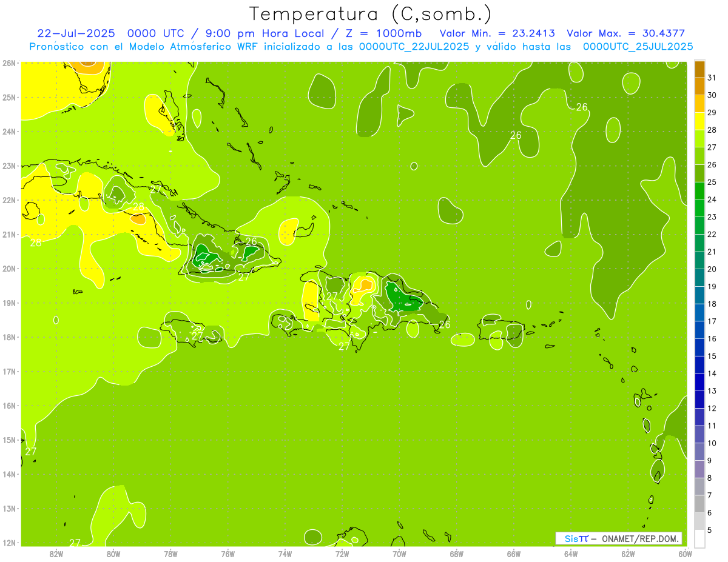Click legend value 10 on color scale

(x=712, y=443)
